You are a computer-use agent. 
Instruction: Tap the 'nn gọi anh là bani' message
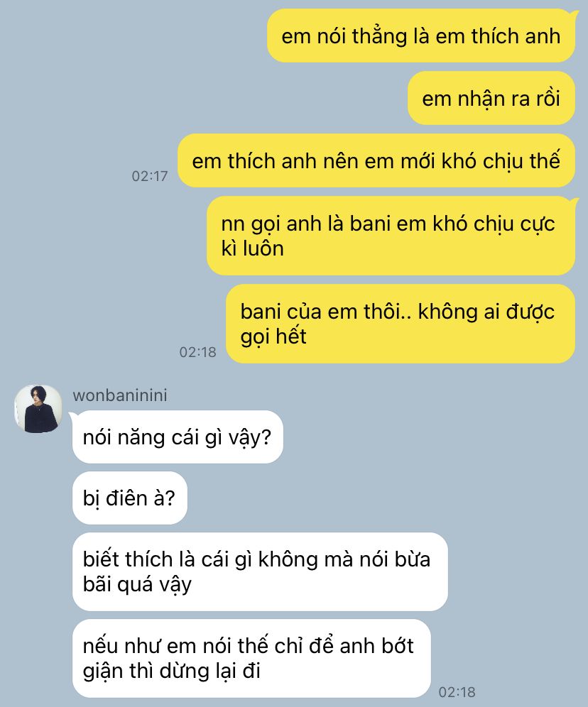(x=391, y=236)
